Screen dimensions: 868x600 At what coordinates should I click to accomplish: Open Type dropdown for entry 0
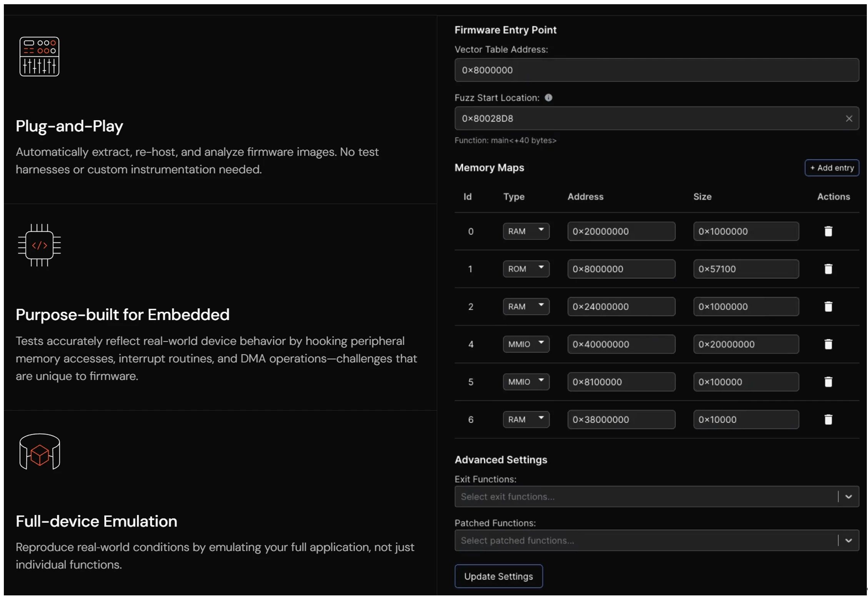pyautogui.click(x=526, y=231)
